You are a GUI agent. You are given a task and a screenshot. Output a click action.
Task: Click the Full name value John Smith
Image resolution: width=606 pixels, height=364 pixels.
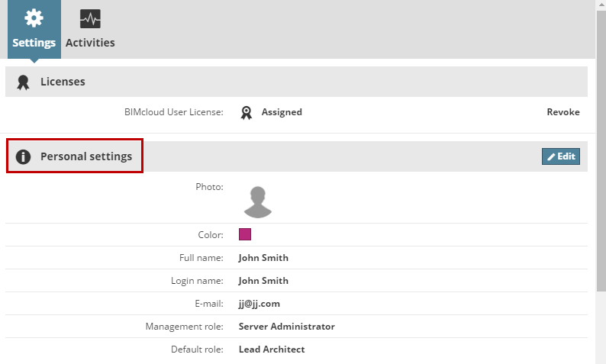(263, 258)
